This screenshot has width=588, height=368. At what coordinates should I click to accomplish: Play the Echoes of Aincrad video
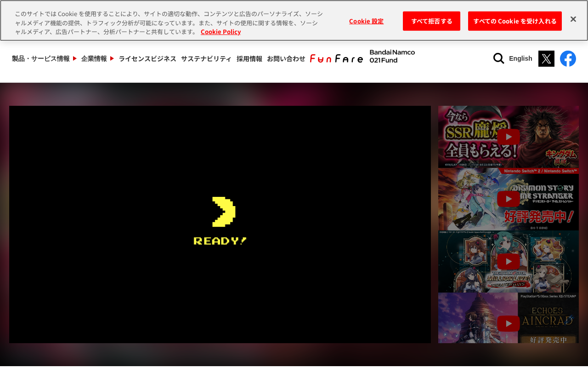tap(509, 318)
